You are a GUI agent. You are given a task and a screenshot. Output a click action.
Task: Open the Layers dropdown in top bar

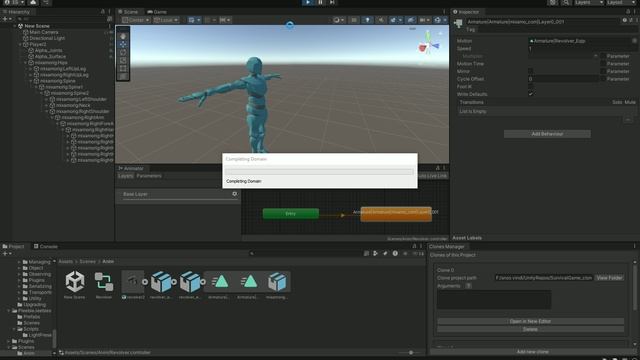point(589,2)
